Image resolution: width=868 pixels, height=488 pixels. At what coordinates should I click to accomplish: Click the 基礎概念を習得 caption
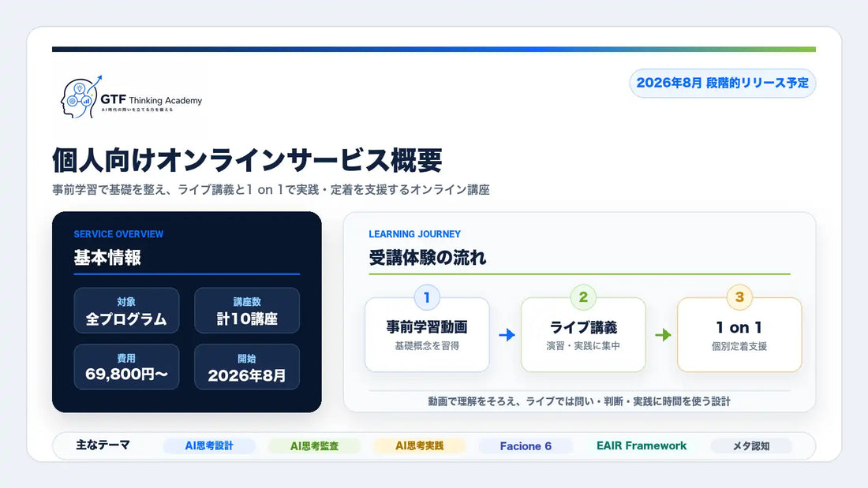pos(427,346)
